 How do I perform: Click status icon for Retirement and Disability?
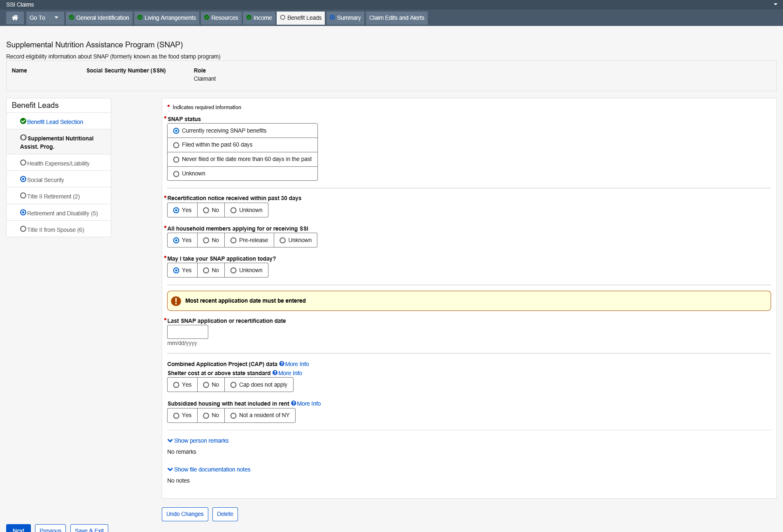point(23,212)
